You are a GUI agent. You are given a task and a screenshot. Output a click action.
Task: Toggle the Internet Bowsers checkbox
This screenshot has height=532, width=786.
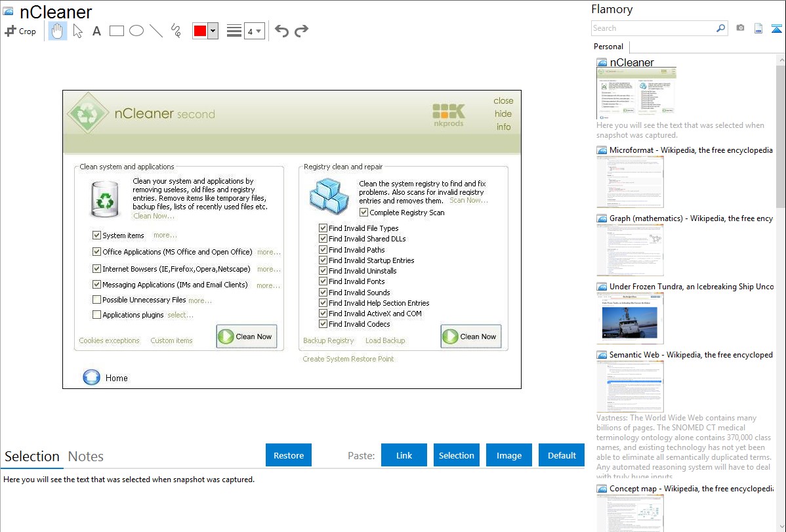point(96,269)
